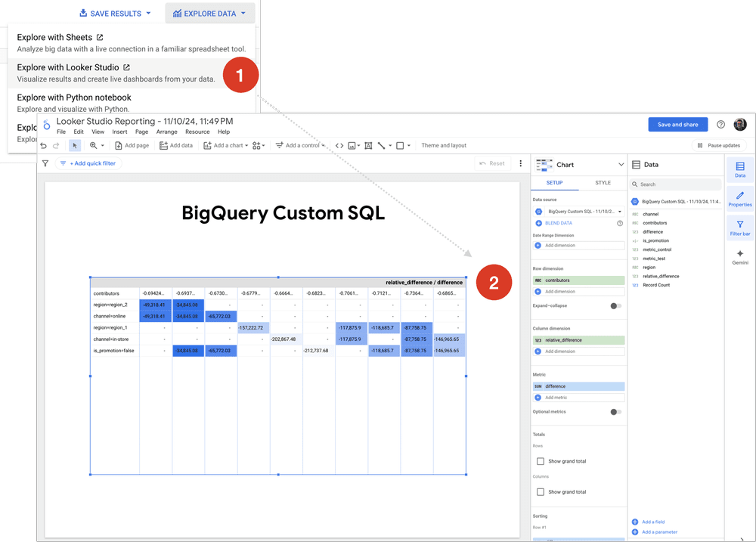Undo the last action in the toolbar
The width and height of the screenshot is (756, 542).
(x=43, y=146)
